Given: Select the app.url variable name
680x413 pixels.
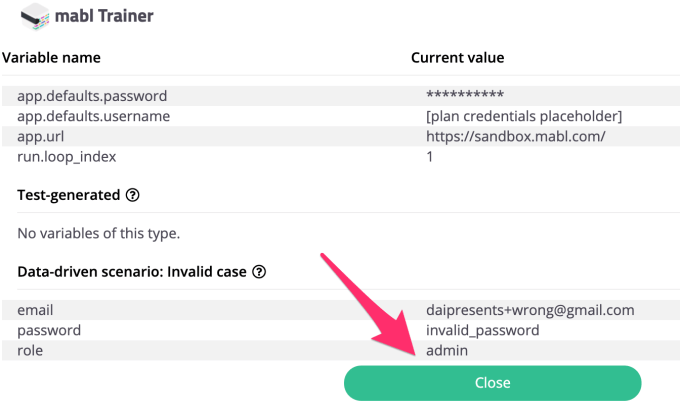Looking at the screenshot, I should coord(40,136).
